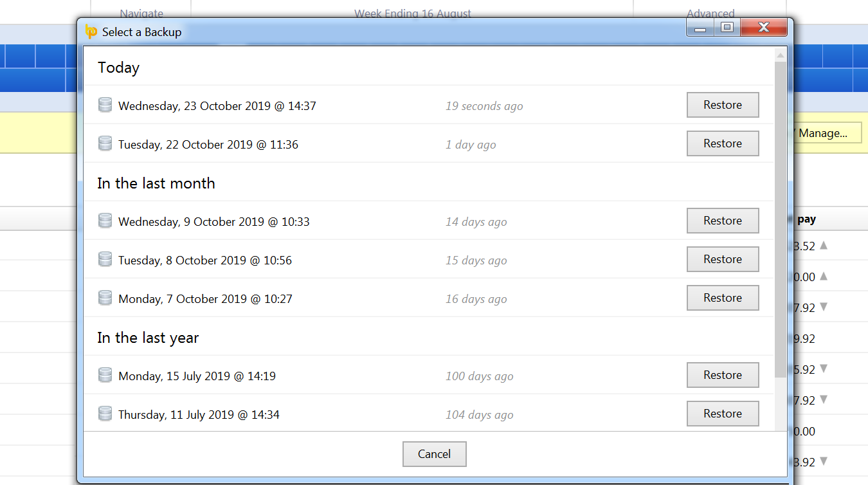The image size is (868, 485).
Task: Restore the backup from 14 days ago
Action: (x=722, y=221)
